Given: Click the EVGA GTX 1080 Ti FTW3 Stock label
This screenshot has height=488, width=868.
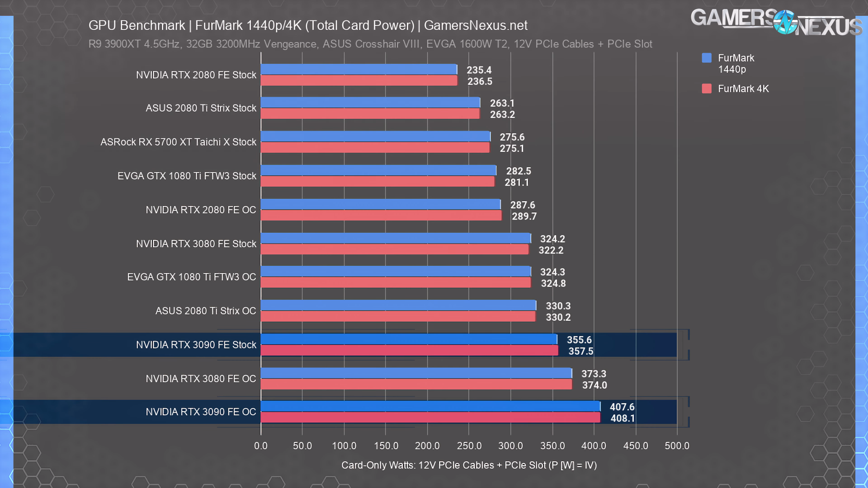Looking at the screenshot, I should coord(187,176).
